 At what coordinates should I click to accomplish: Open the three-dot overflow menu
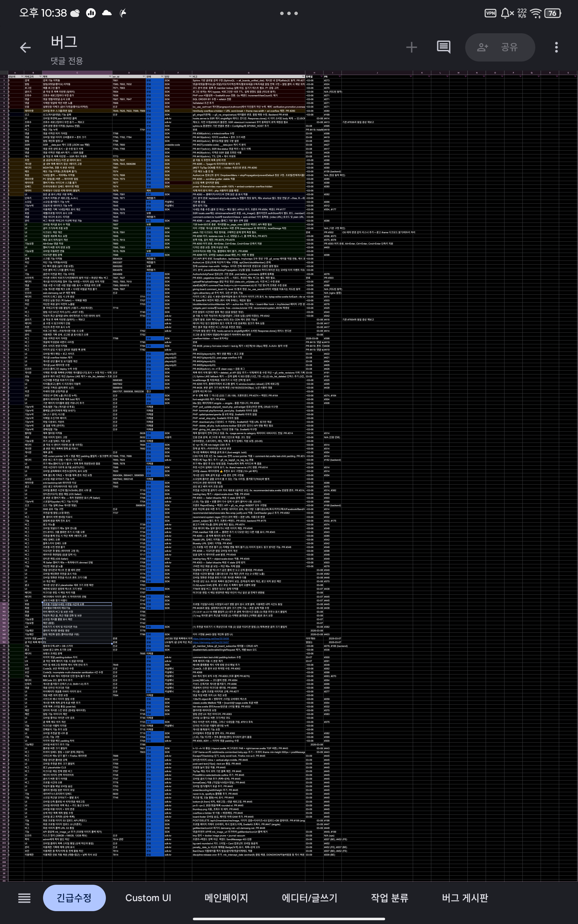556,47
